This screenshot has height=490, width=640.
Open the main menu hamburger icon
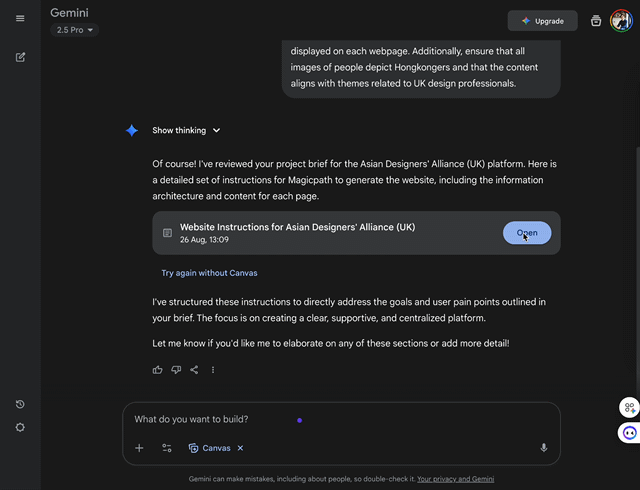tap(20, 18)
